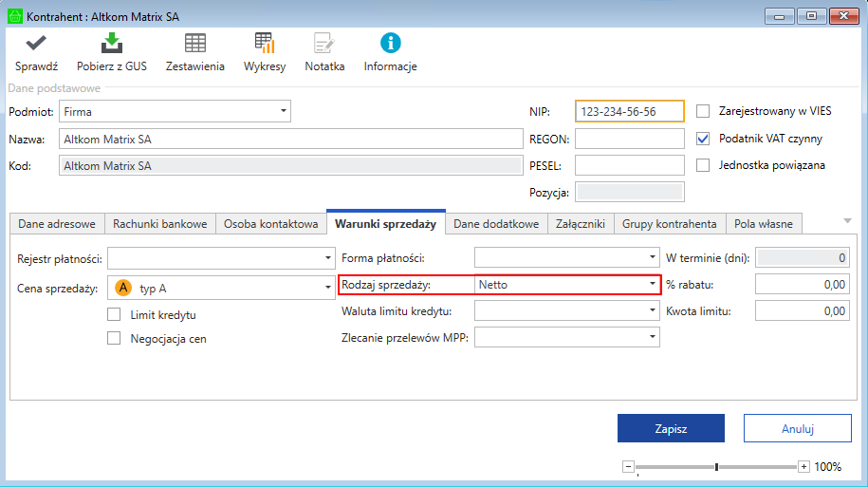
Task: Click the Sprawdź checkmark icon
Action: (x=36, y=43)
